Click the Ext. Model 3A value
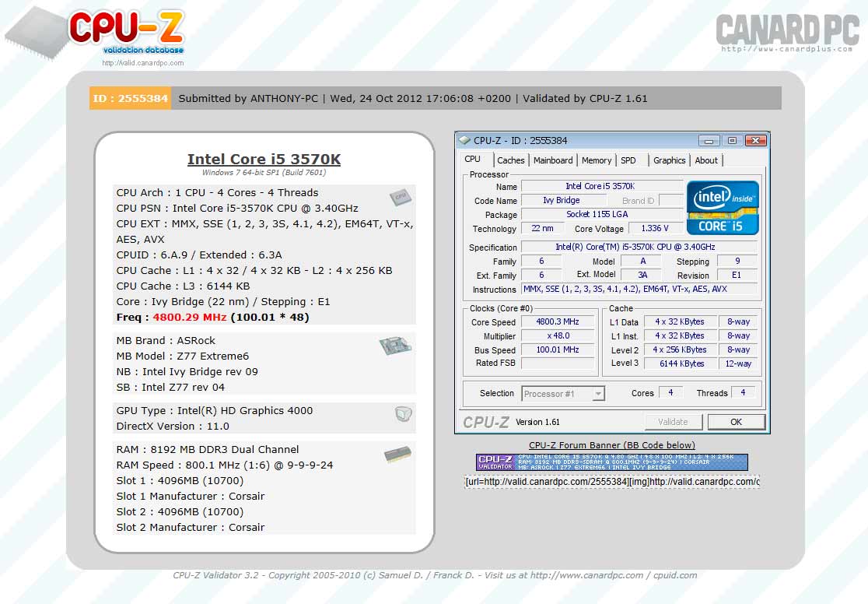Viewport: 868px width, 604px height. [642, 275]
